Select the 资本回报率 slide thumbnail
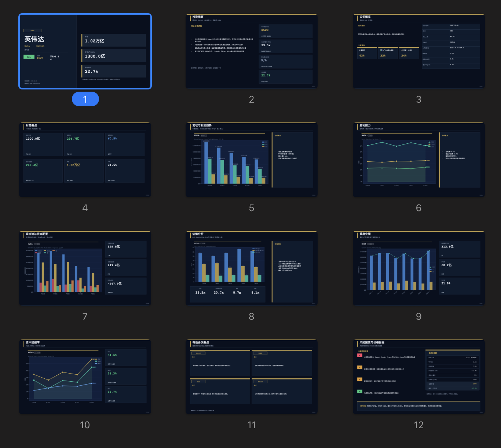The width and height of the screenshot is (501, 448). pos(85,377)
